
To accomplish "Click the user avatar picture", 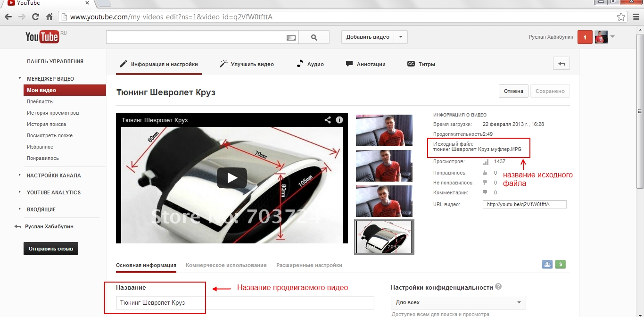I will [x=601, y=37].
